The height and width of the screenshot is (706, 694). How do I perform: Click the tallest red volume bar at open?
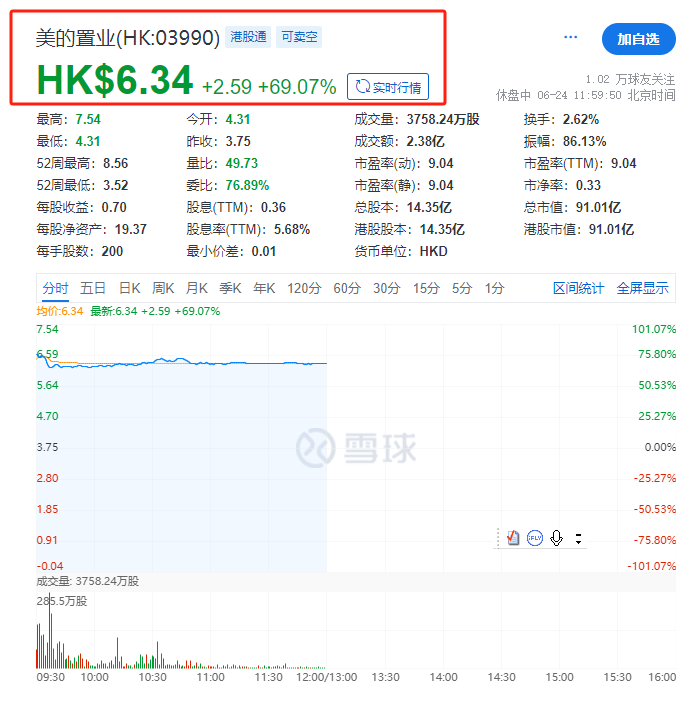[50, 631]
